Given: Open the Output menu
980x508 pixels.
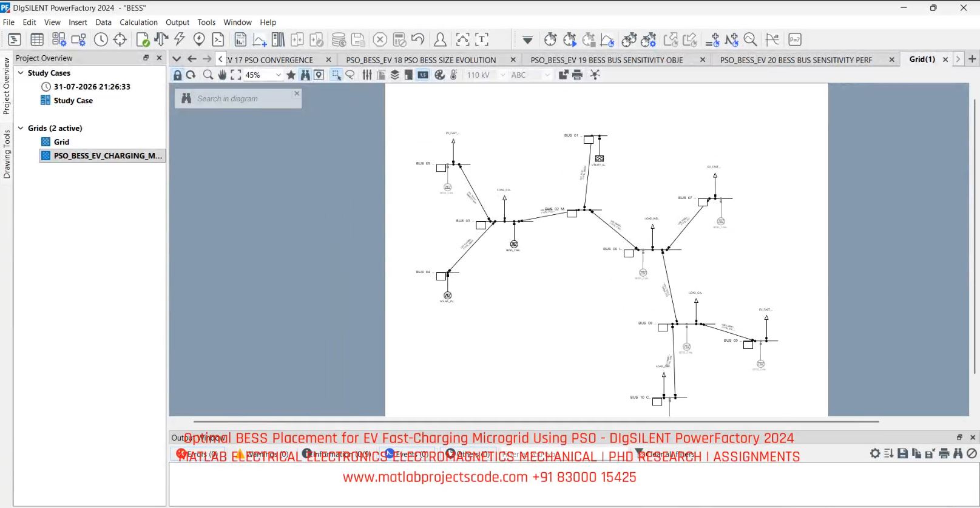Looking at the screenshot, I should (178, 22).
